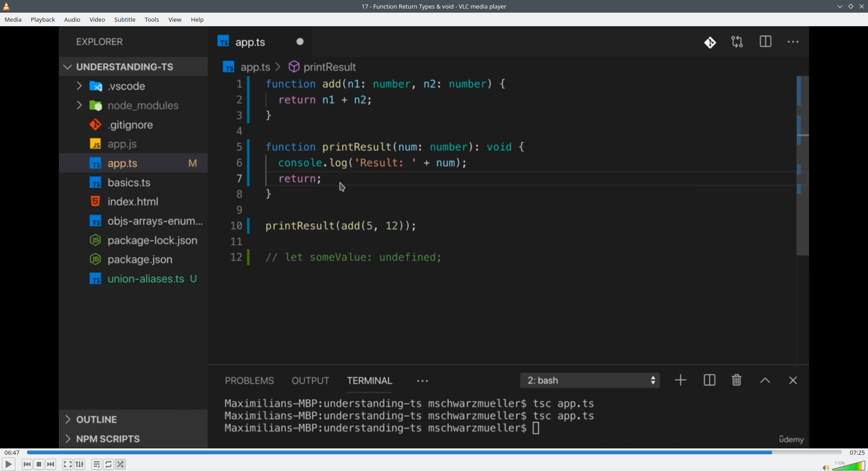Open package-lock.json file

click(x=133, y=240)
